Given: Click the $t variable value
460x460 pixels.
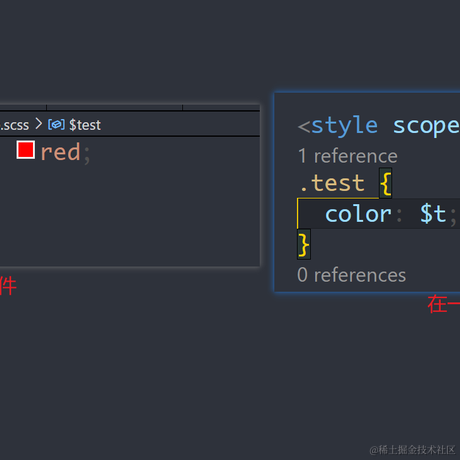Looking at the screenshot, I should [433, 214].
